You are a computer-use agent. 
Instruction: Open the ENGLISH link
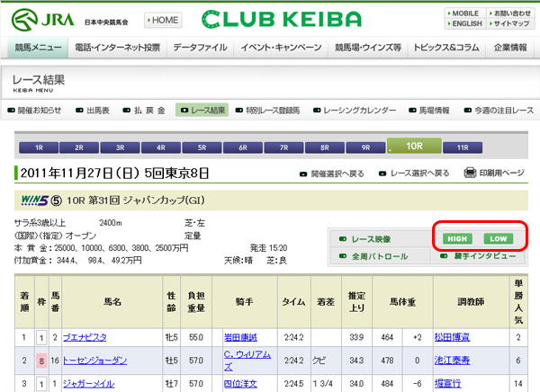[x=465, y=23]
